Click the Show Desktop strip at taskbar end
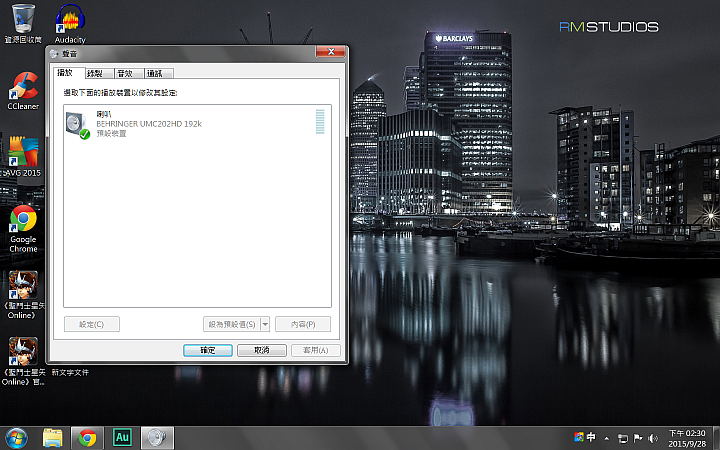The height and width of the screenshot is (450, 720). point(716,438)
